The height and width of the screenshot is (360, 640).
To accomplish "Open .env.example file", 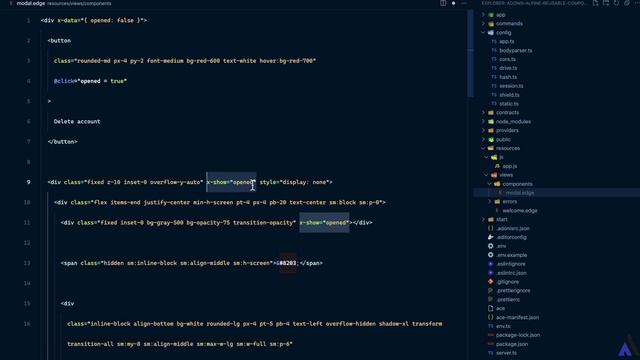I will click(x=511, y=255).
